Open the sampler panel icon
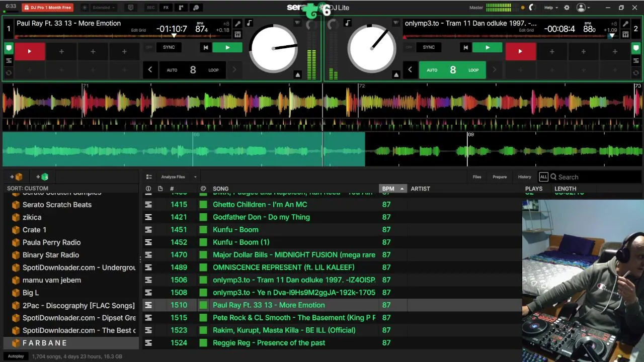The image size is (644, 362). click(181, 8)
